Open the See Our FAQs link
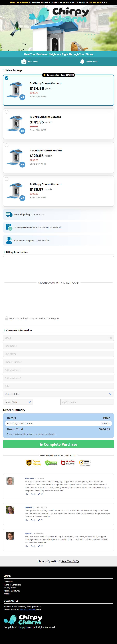Image resolution: width=117 pixels, height=644 pixels. tap(70, 561)
